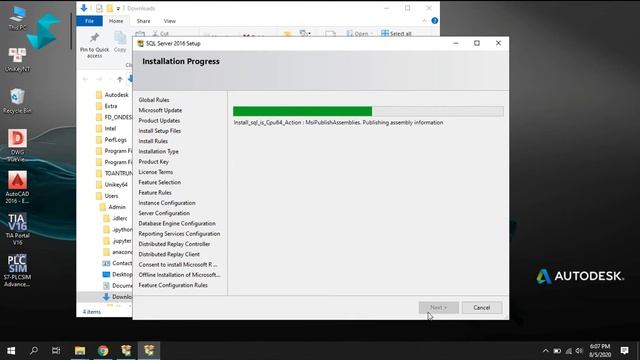Click the battery tray icon
Viewport: 640px width, 360px height.
click(x=557, y=351)
